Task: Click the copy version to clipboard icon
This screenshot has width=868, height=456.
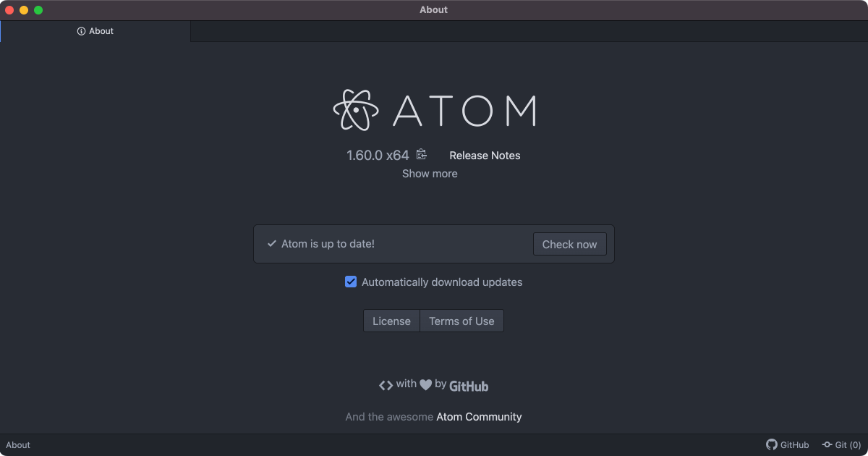Action: click(421, 154)
